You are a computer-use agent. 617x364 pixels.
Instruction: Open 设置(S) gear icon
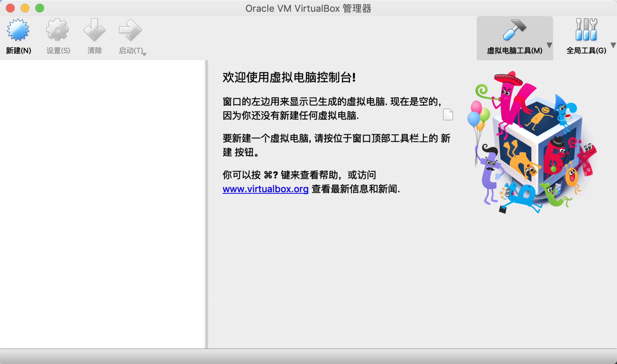tap(57, 30)
